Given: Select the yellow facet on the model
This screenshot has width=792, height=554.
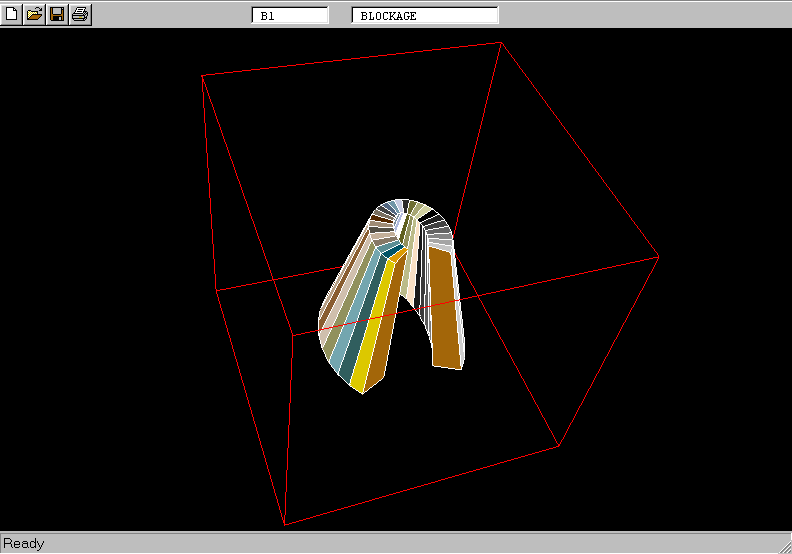Looking at the screenshot, I should pyautogui.click(x=372, y=330).
